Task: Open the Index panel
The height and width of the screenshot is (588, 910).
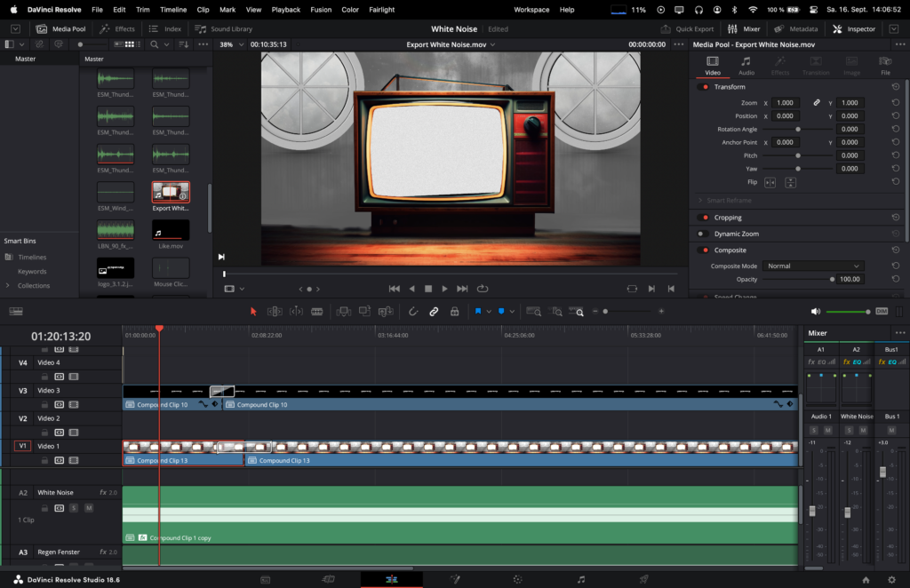Action: [x=164, y=29]
